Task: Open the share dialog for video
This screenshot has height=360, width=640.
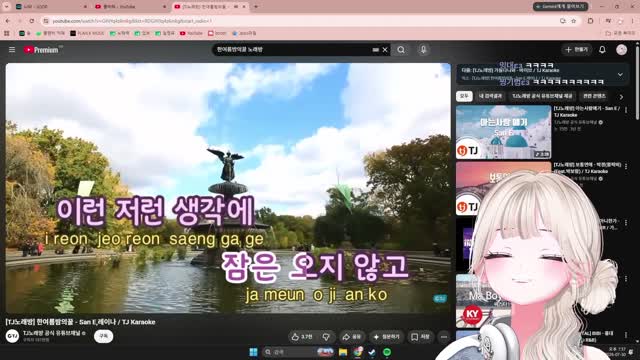Action: coord(351,337)
